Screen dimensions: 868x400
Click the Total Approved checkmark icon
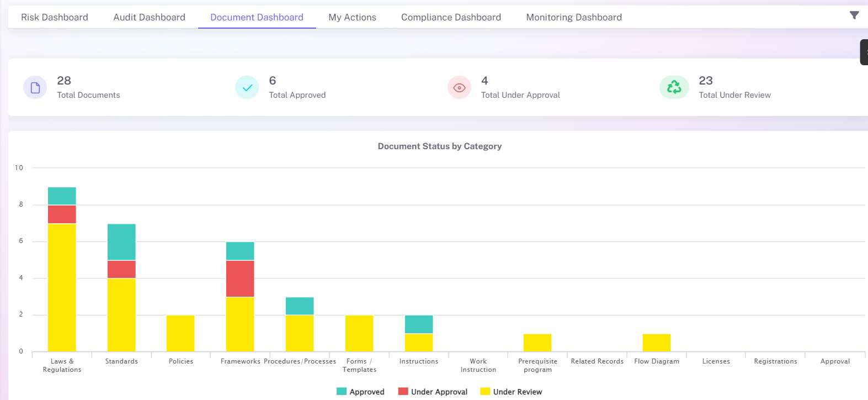tap(247, 88)
